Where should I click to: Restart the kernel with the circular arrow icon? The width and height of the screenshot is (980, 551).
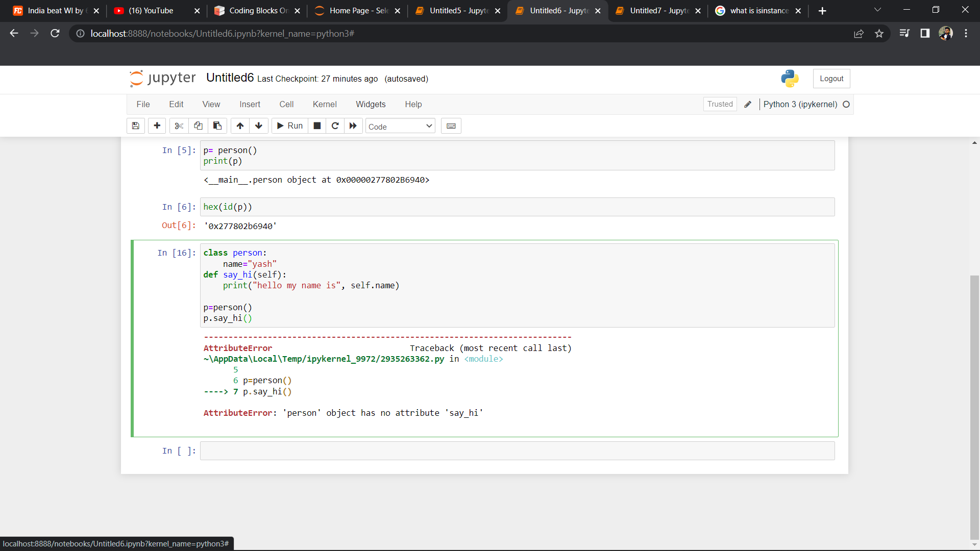click(x=335, y=126)
